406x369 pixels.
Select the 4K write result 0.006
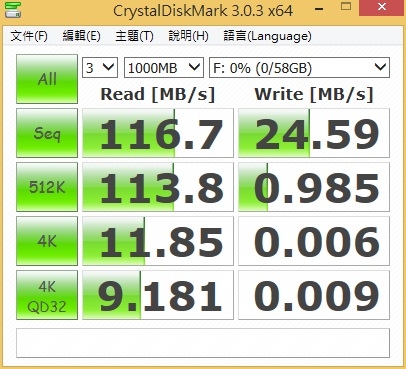(x=314, y=241)
